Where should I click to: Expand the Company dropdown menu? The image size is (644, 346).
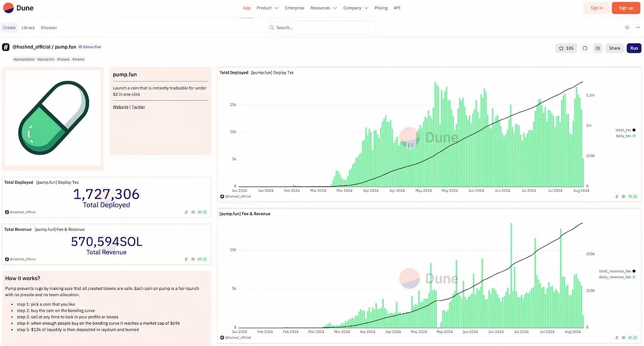pos(355,8)
